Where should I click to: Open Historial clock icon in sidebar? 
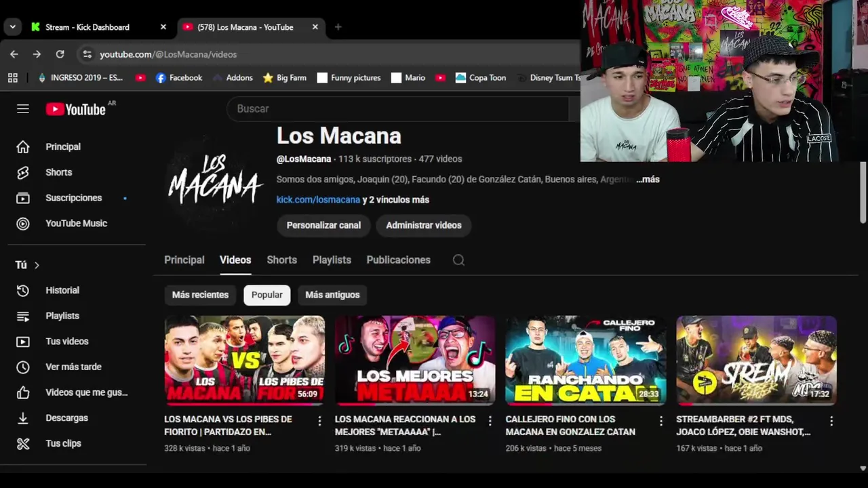(23, 291)
